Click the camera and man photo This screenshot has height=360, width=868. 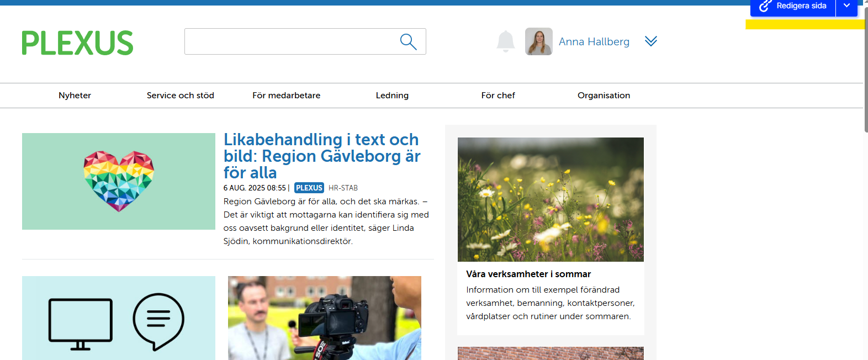tap(325, 318)
